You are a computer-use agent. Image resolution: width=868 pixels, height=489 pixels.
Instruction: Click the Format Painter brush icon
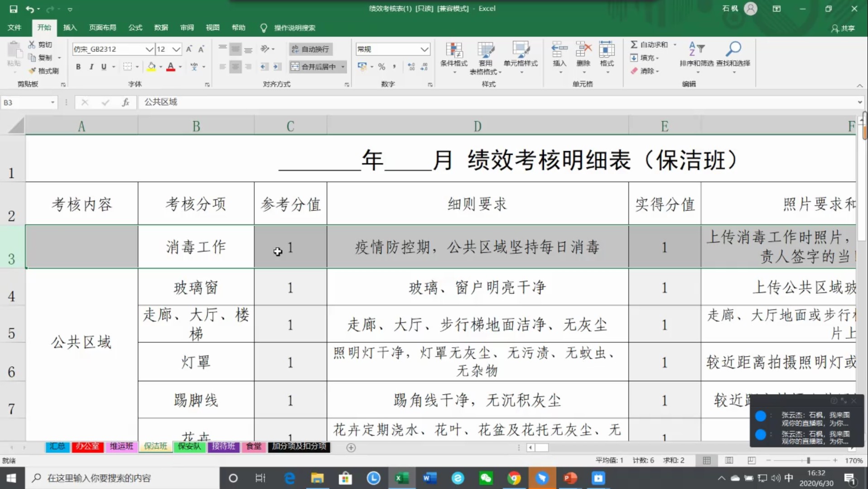(x=33, y=71)
